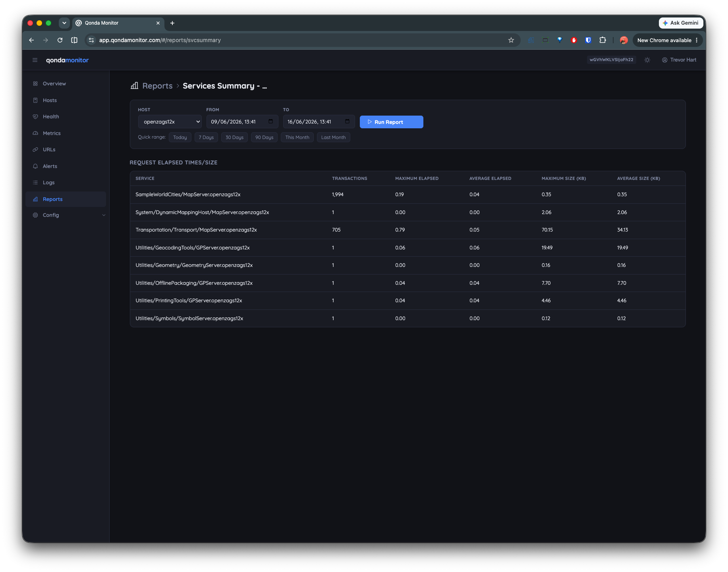This screenshot has height=572, width=728.
Task: Select the 7 Days quick range
Action: point(206,137)
